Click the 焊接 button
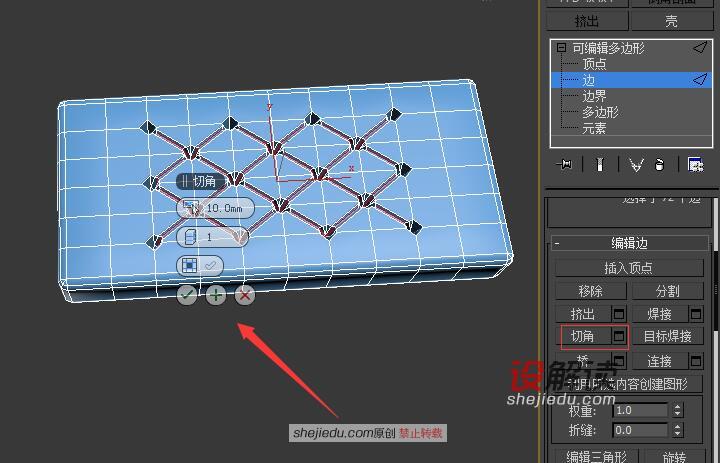The width and height of the screenshot is (720, 463). (660, 314)
